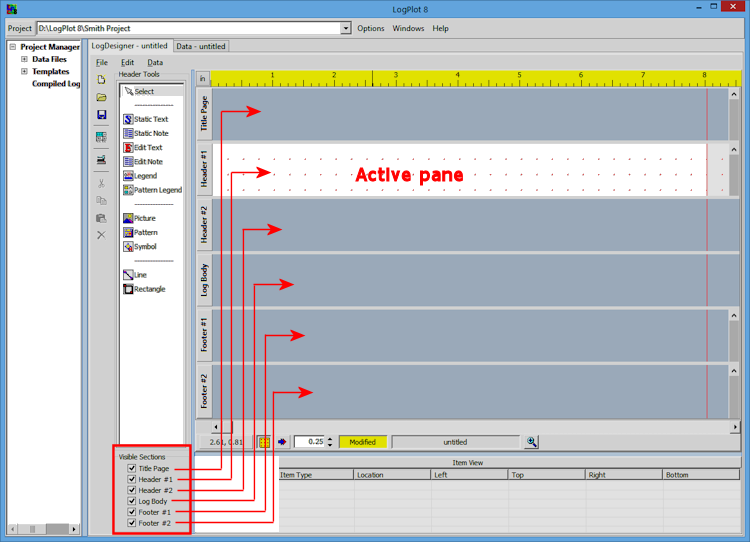Image resolution: width=750 pixels, height=542 pixels.
Task: Toggle the Log Body visibility checkbox
Action: coord(132,501)
